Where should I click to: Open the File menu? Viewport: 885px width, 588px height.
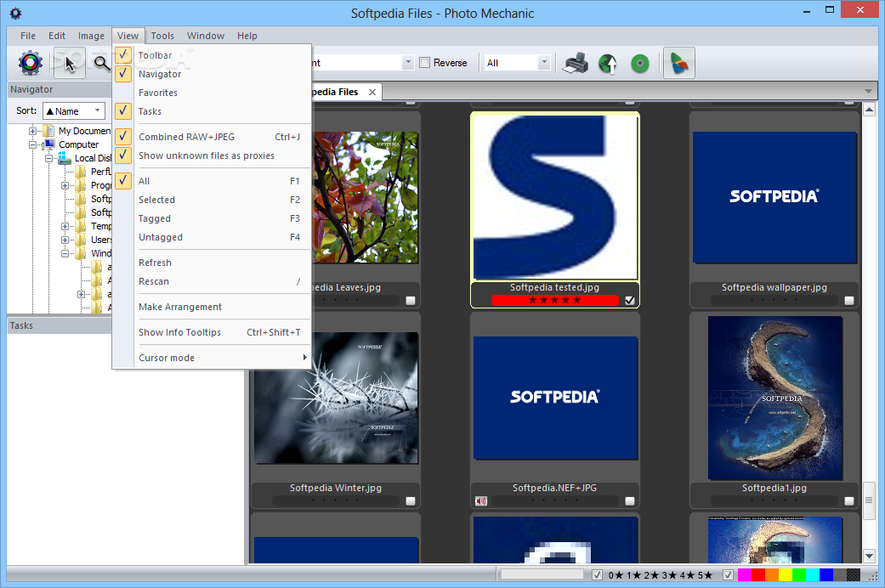coord(28,36)
